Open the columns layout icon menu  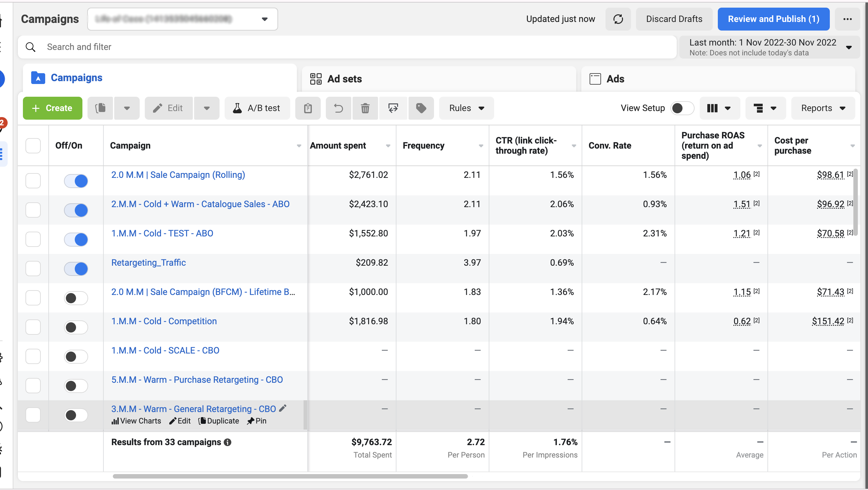tap(719, 108)
